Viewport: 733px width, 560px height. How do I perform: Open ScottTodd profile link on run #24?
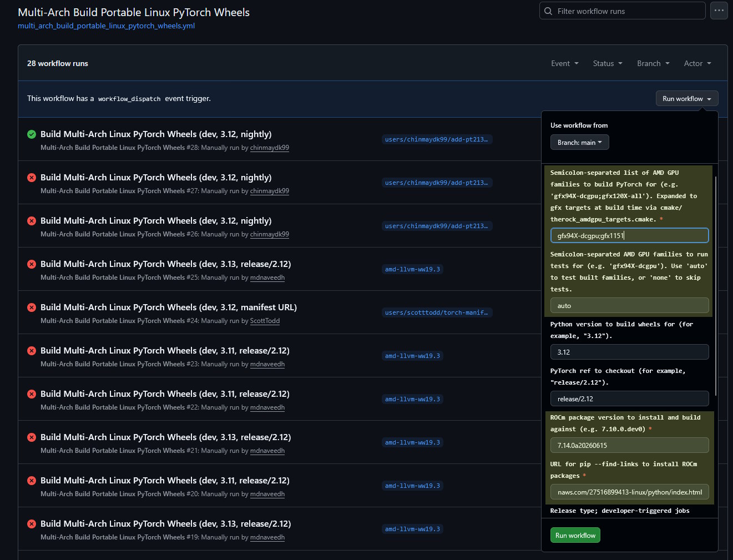(x=265, y=321)
